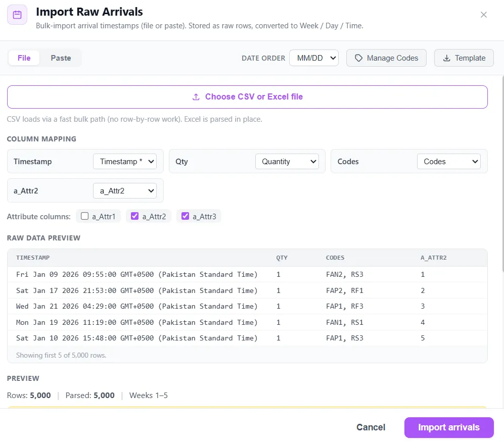Click the calendar icon beside Import Raw Arrivals
Image resolution: width=504 pixels, height=442 pixels.
pyautogui.click(x=17, y=15)
